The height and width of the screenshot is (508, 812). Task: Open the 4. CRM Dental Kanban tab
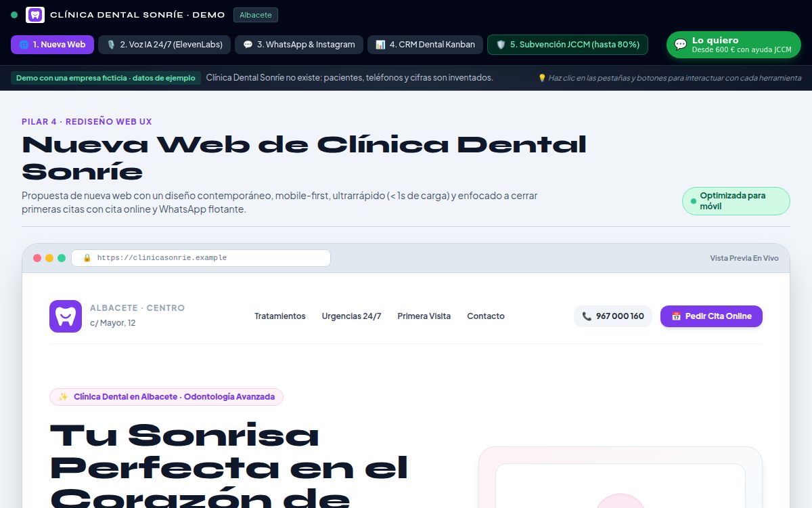pos(425,45)
